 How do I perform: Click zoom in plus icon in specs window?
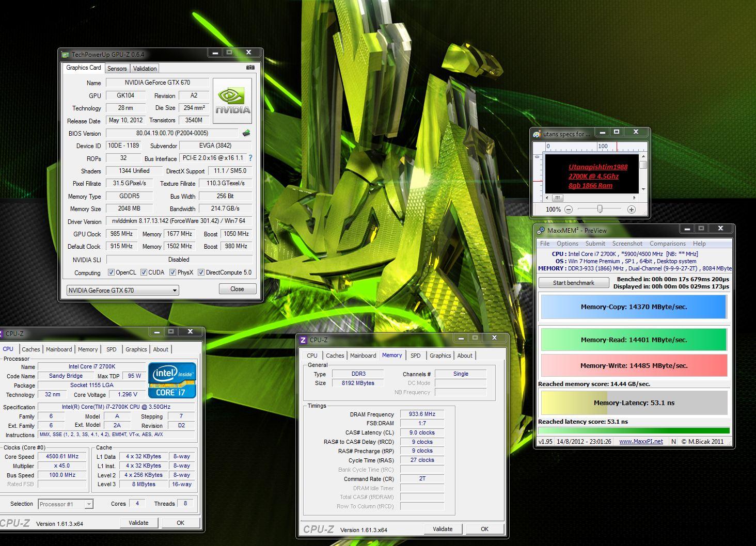(x=632, y=210)
